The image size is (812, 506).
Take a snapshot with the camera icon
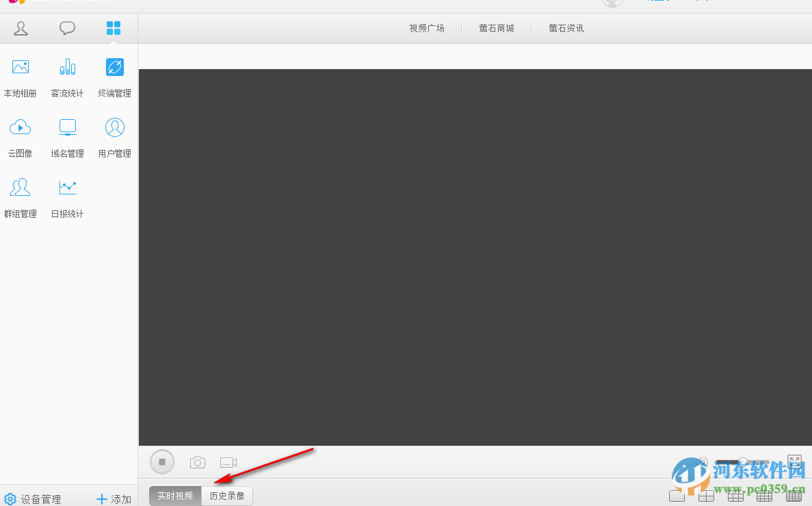coord(197,462)
